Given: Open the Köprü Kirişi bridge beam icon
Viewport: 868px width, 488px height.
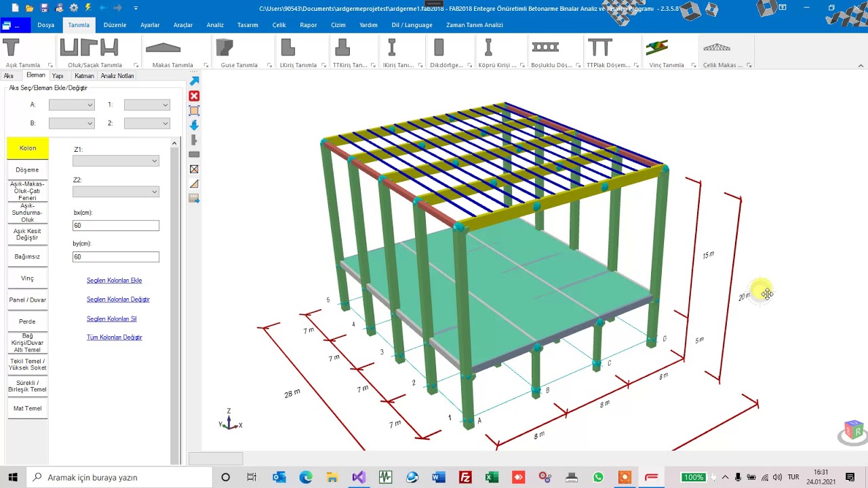Looking at the screenshot, I should click(488, 47).
